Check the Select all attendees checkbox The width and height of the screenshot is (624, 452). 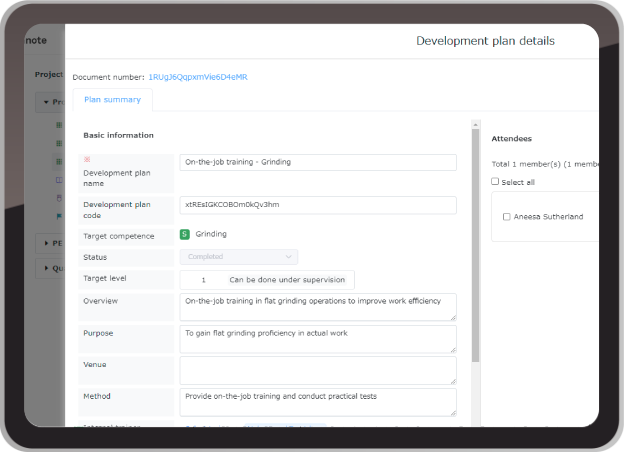tap(495, 181)
